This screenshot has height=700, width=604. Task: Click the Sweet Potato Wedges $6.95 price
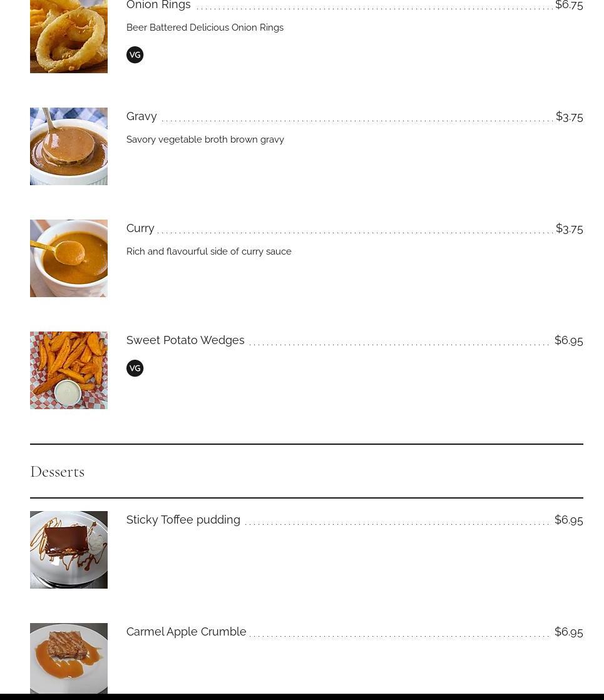point(568,340)
